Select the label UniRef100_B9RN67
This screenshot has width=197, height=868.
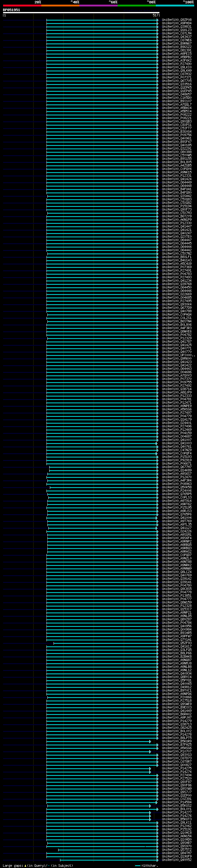pyautogui.click(x=177, y=43)
